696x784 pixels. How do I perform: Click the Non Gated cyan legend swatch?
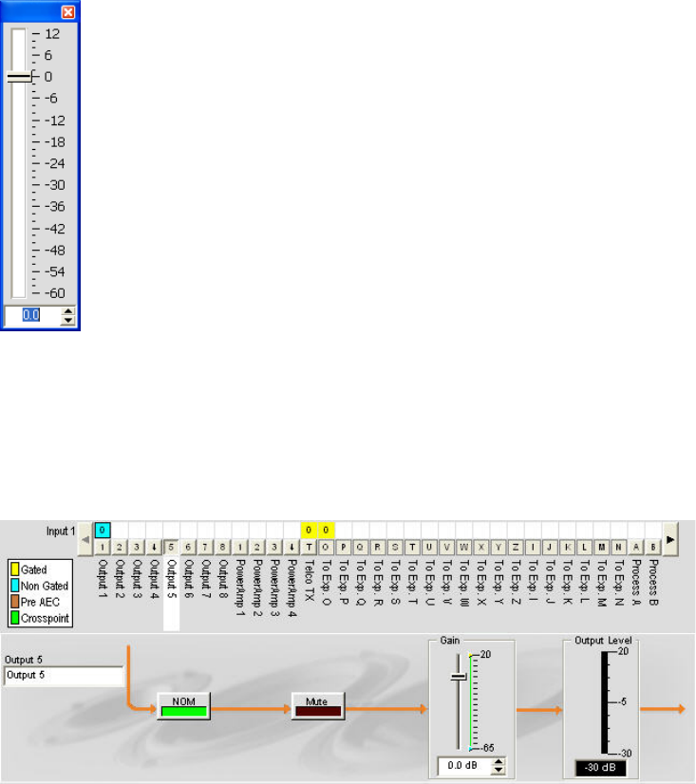[15, 585]
